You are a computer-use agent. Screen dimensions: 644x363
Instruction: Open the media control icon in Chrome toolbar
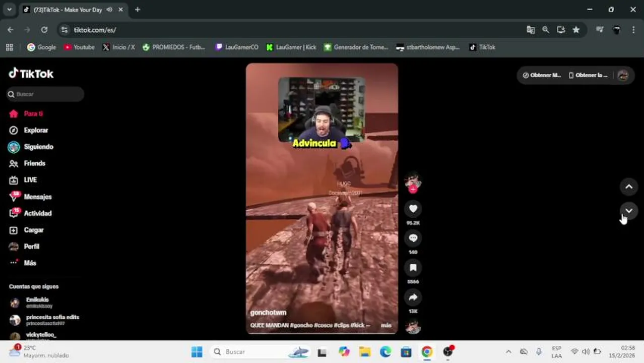pos(600,30)
